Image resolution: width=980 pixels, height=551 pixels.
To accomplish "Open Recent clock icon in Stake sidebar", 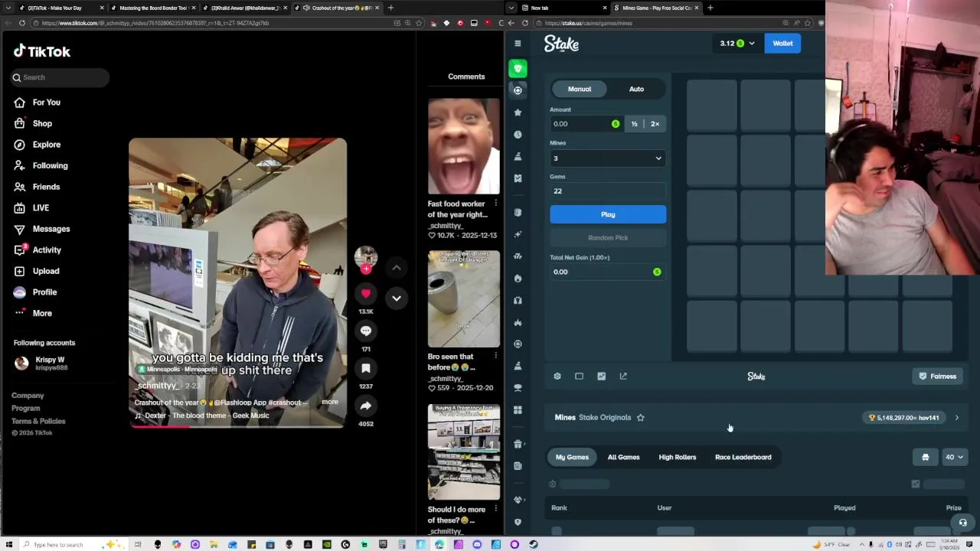I will click(x=518, y=135).
